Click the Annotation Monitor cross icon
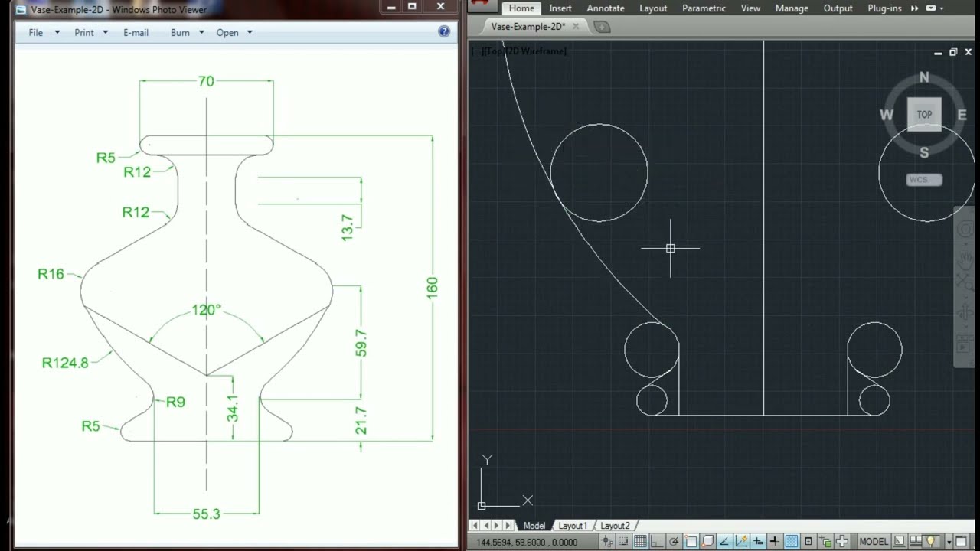The width and height of the screenshot is (980, 551). point(842,542)
